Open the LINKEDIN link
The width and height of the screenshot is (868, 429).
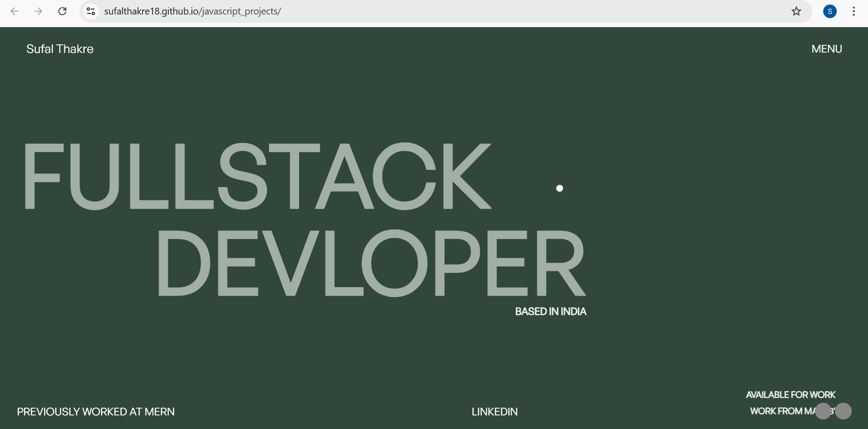click(x=494, y=412)
